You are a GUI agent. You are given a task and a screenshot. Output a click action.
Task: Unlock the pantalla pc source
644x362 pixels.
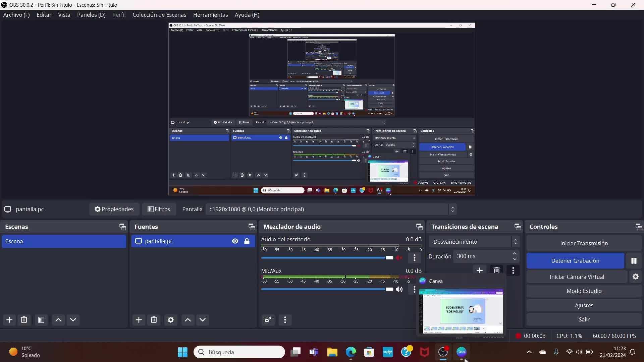(247, 241)
